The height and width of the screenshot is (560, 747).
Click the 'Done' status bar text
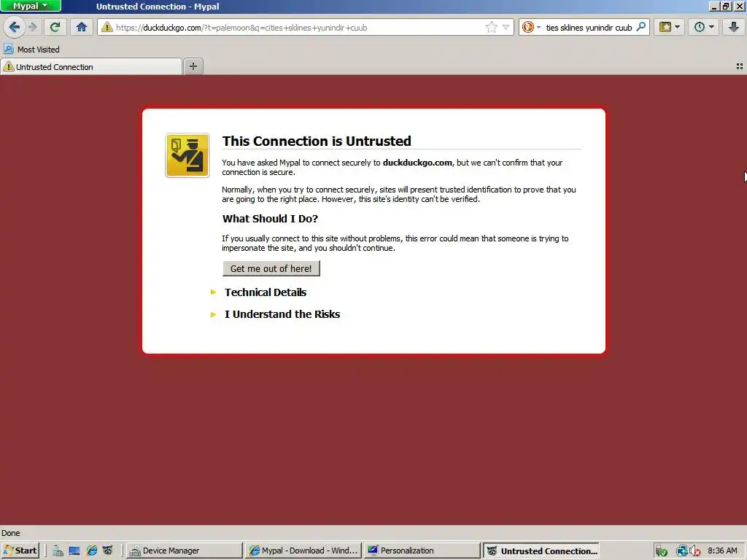(10, 533)
